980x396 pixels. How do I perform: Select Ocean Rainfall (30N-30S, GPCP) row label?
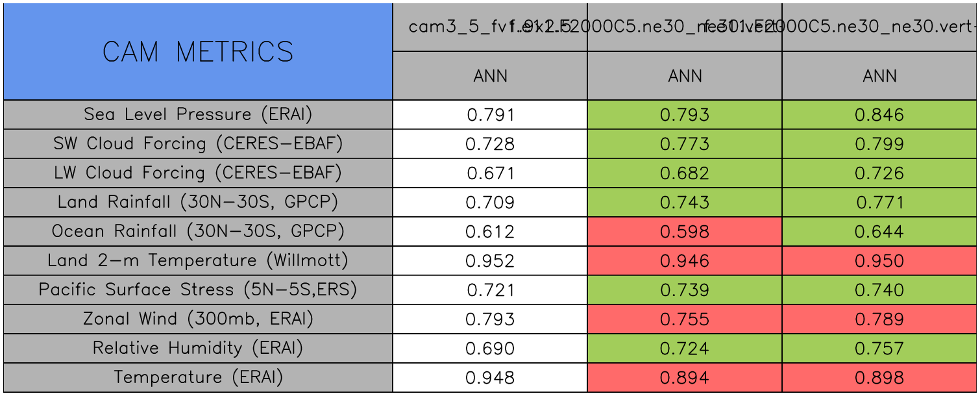point(198,232)
